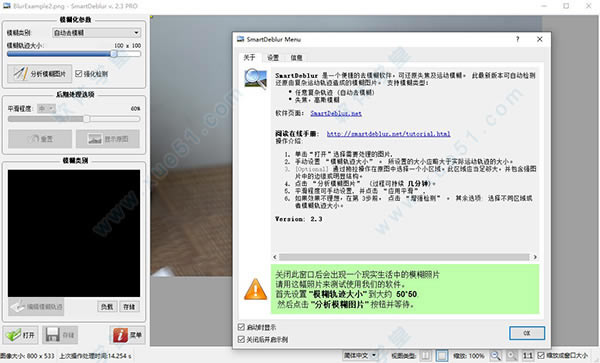This screenshot has height=363, width=600.
Task: Click OK in the SmartDeblur Menu dialog
Action: (x=527, y=333)
